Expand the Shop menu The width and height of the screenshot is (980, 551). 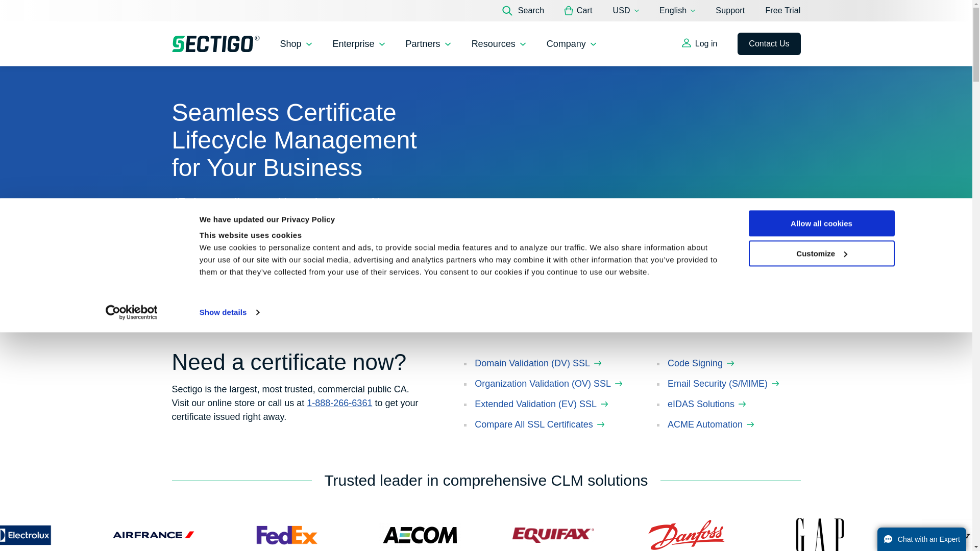pyautogui.click(x=296, y=44)
